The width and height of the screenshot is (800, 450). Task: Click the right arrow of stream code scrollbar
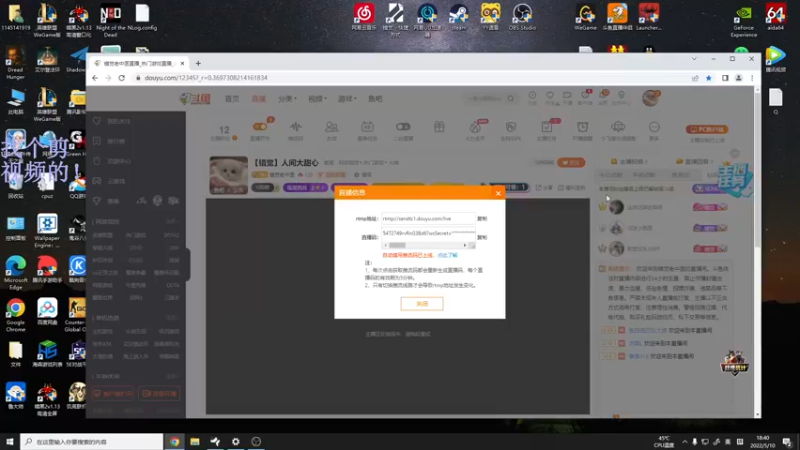464,245
